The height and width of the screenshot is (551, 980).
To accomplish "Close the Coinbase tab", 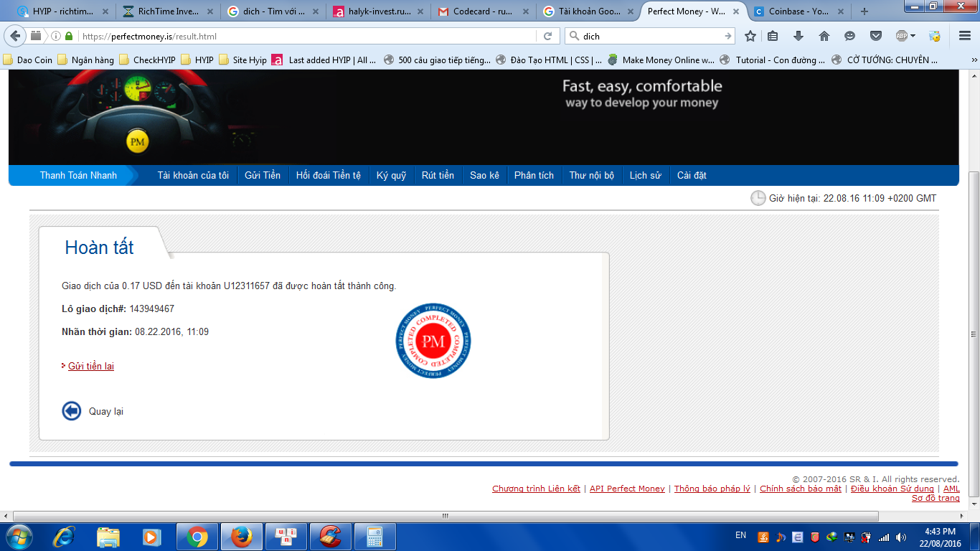I will coord(842,11).
